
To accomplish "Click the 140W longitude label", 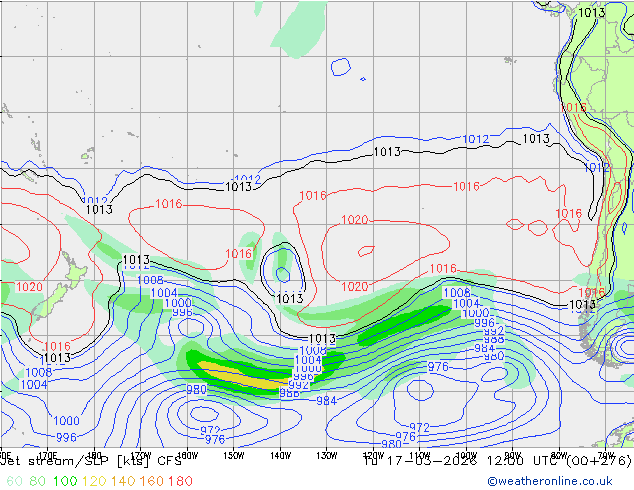I will point(281,456).
